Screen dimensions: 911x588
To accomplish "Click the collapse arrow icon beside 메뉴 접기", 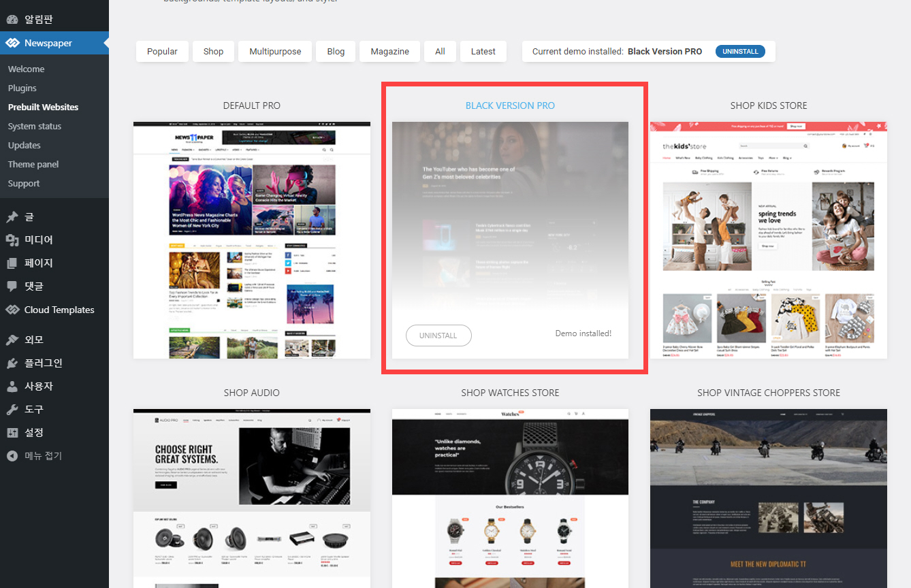I will pos(12,455).
